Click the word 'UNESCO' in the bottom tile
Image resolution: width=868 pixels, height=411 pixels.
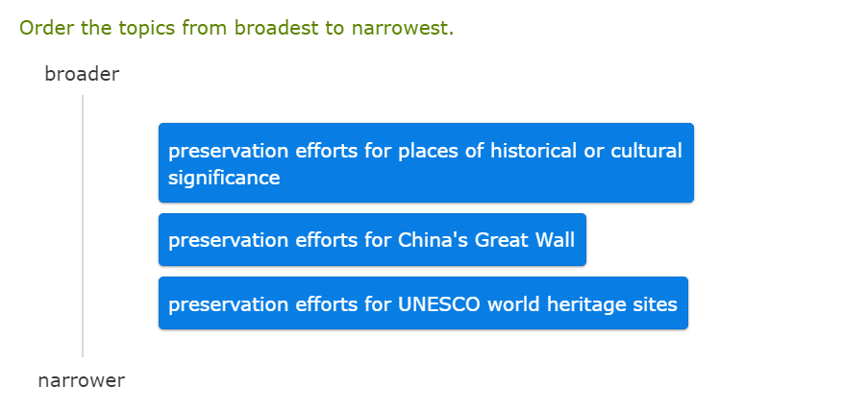click(x=439, y=304)
